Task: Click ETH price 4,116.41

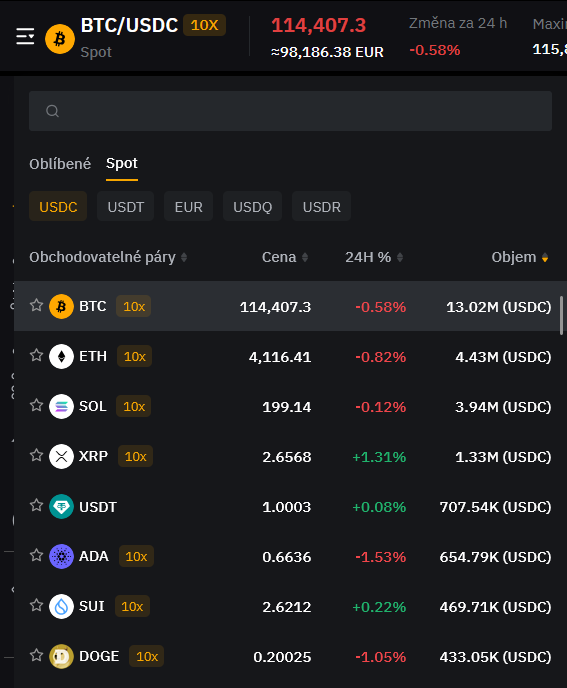Action: tap(280, 357)
